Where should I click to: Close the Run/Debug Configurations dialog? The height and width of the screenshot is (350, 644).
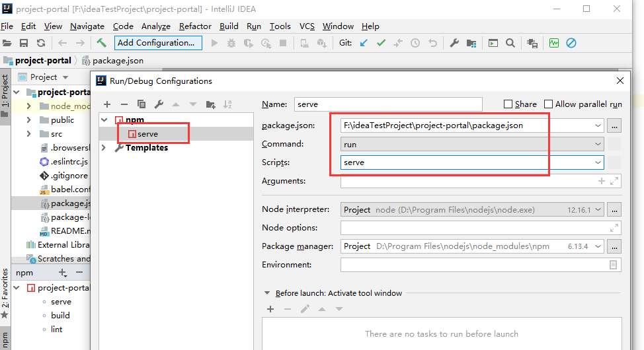point(620,81)
